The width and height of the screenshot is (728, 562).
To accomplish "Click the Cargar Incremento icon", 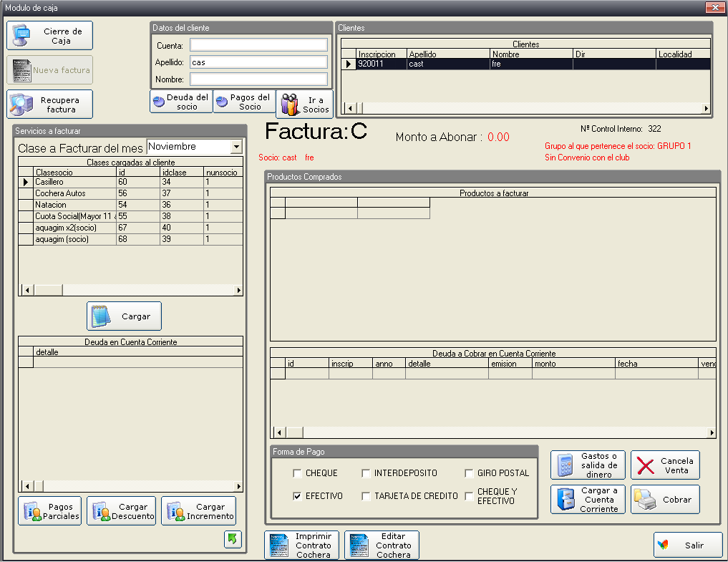I will coord(176,511).
